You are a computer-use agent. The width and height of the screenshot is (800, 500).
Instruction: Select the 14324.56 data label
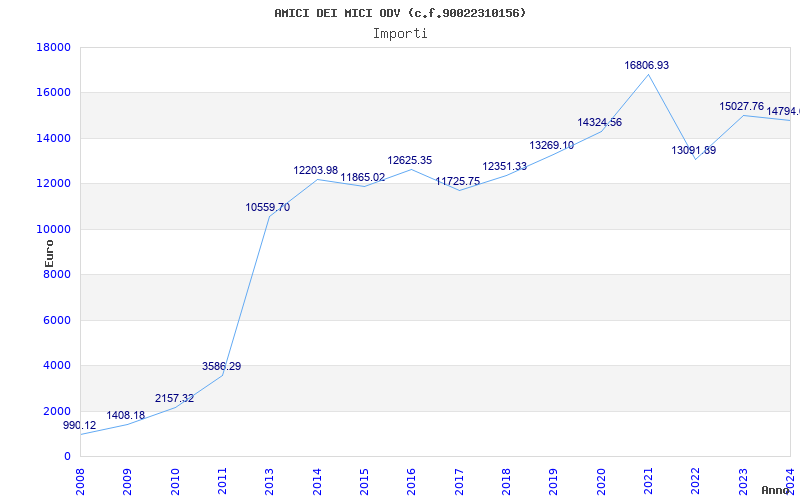coord(600,122)
